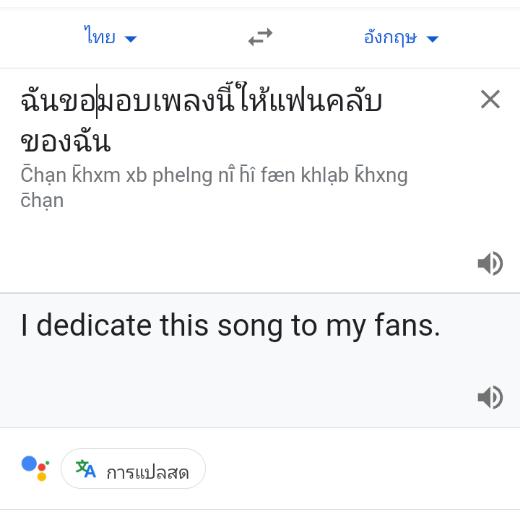Click empty area of gray translation panel
This screenshot has height=520, width=520.
click(x=233, y=387)
